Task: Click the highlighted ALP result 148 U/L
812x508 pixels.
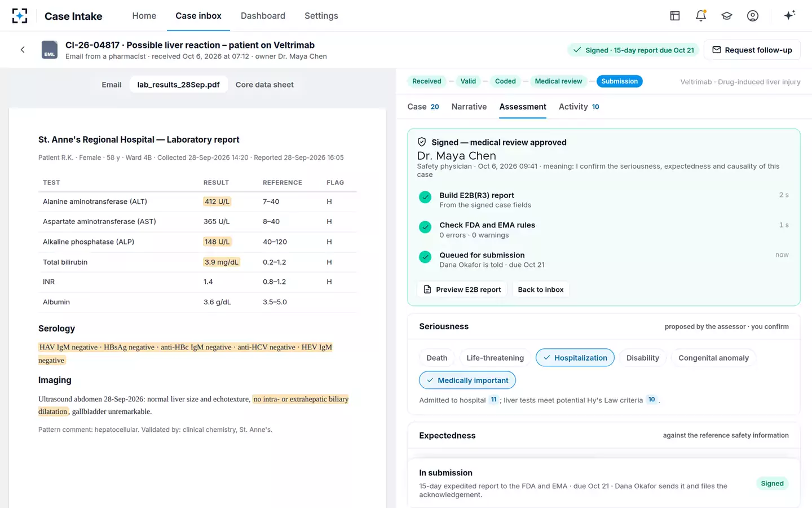Action: click(217, 242)
